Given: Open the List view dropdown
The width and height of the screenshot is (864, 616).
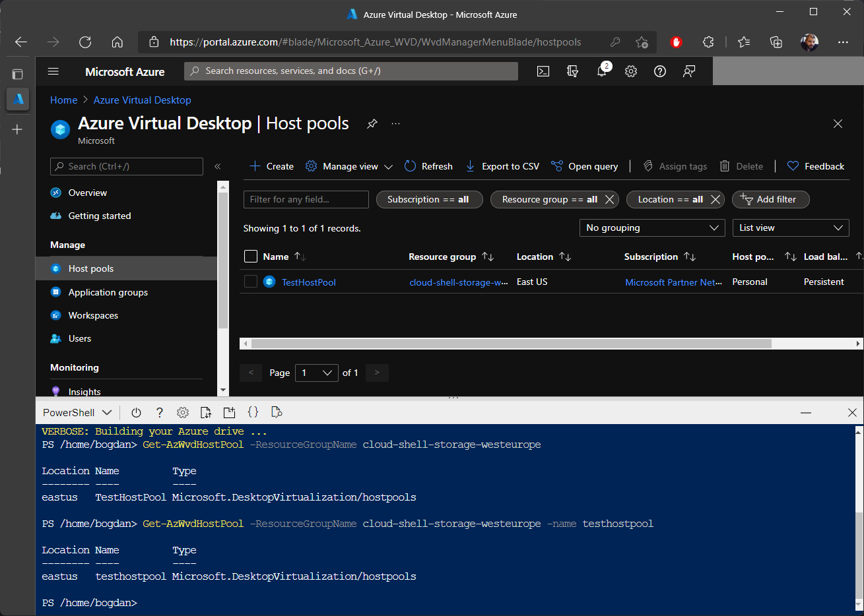Looking at the screenshot, I should click(791, 228).
